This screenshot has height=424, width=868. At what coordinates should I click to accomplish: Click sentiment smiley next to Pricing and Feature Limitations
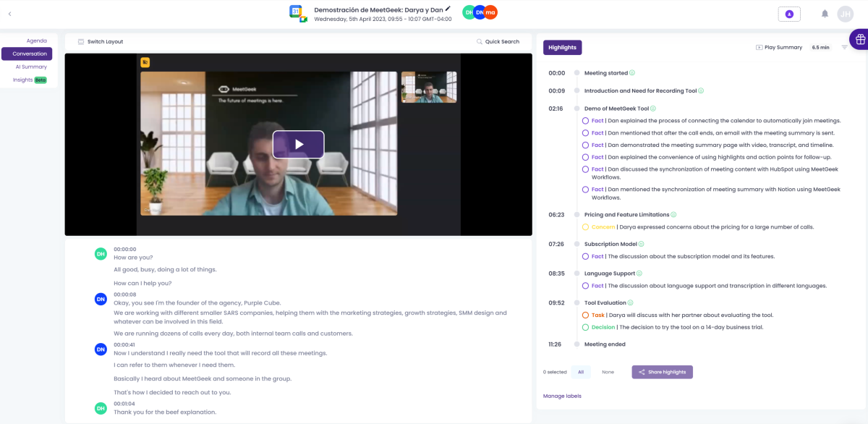(x=674, y=215)
